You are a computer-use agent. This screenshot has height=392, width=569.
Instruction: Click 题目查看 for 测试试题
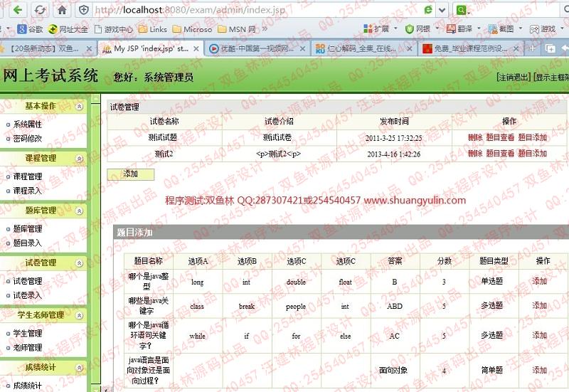tap(500, 137)
